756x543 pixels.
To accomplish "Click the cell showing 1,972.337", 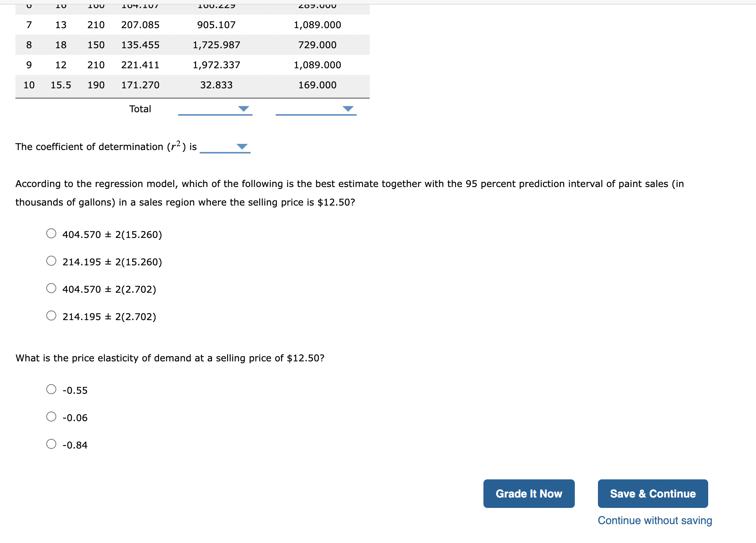I will pyautogui.click(x=217, y=65).
